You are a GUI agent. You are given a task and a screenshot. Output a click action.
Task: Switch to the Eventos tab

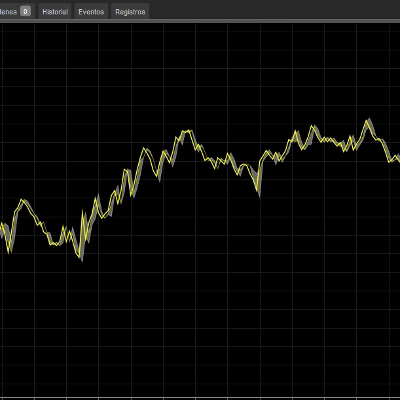91,12
